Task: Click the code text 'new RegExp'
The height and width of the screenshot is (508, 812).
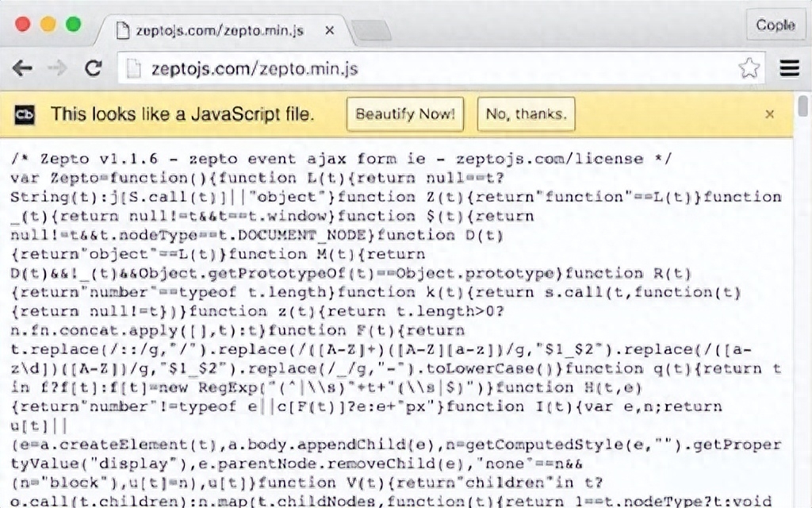Action: pyautogui.click(x=209, y=387)
